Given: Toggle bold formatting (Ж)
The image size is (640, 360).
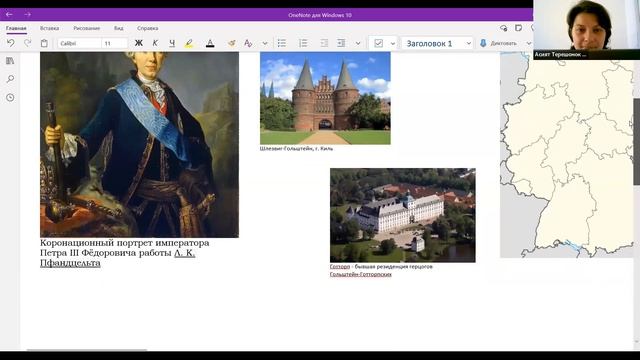Looking at the screenshot, I should point(139,43).
